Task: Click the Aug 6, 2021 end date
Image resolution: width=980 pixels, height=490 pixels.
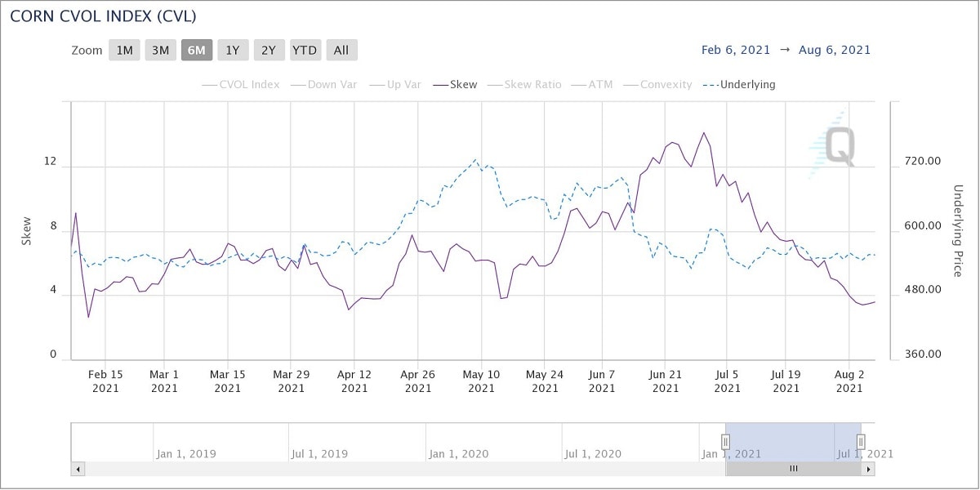Action: 836,50
